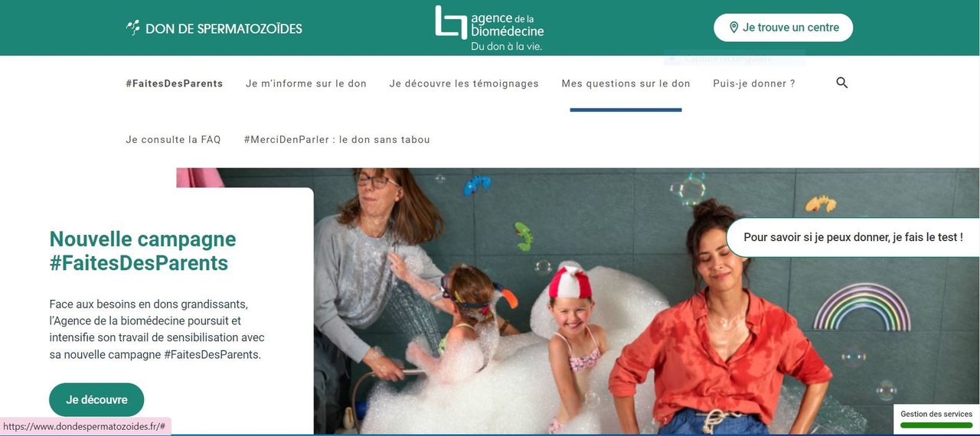
Task: Click the DON DE SPERMATOZOÏDES site title
Action: pyautogui.click(x=224, y=28)
